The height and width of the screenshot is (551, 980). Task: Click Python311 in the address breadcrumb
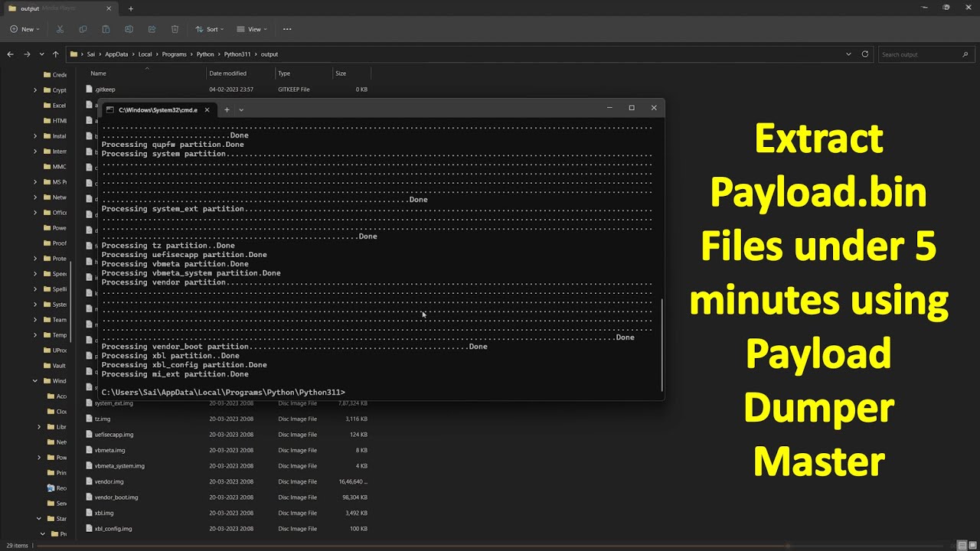click(237, 54)
